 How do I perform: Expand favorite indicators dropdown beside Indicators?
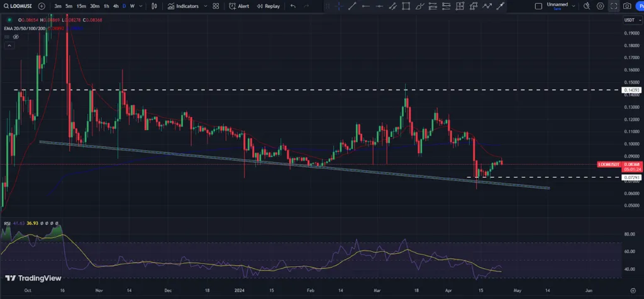[x=206, y=6]
